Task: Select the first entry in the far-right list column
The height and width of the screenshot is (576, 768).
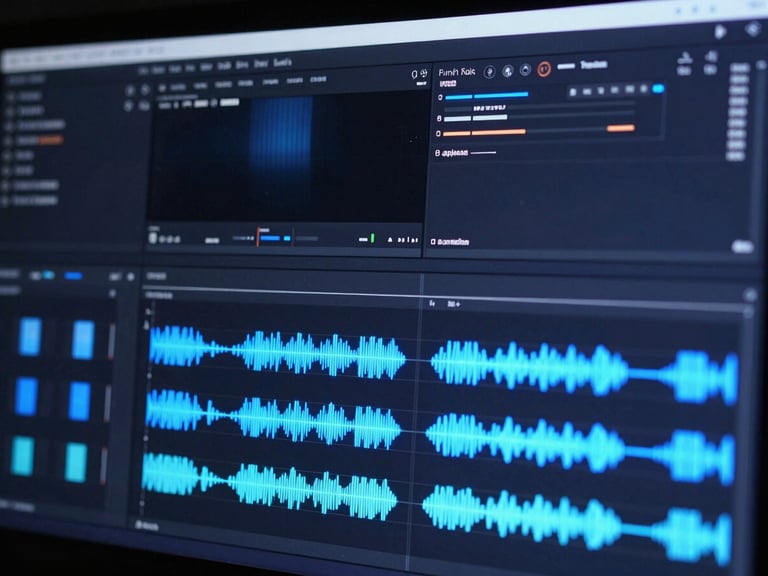Action: click(740, 68)
